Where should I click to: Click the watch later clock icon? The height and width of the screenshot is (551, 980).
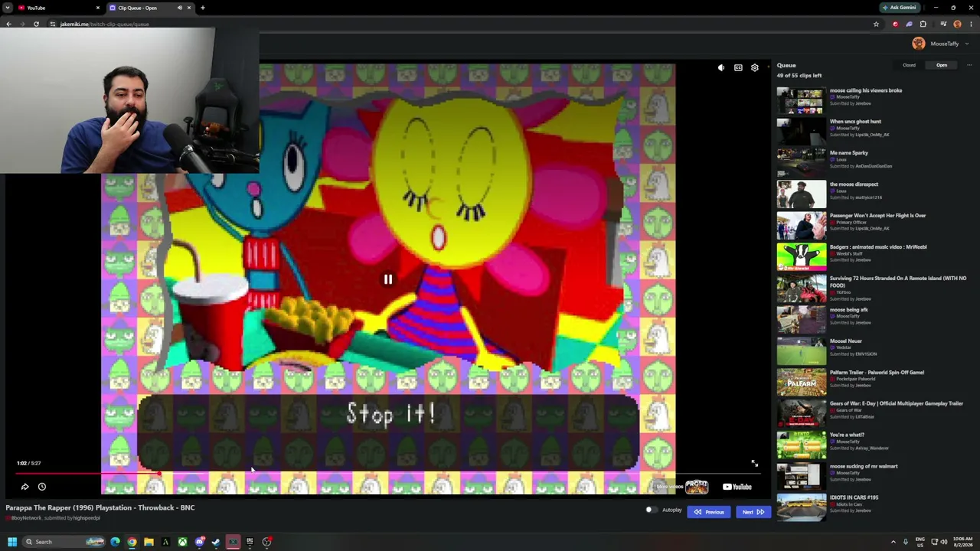click(42, 487)
